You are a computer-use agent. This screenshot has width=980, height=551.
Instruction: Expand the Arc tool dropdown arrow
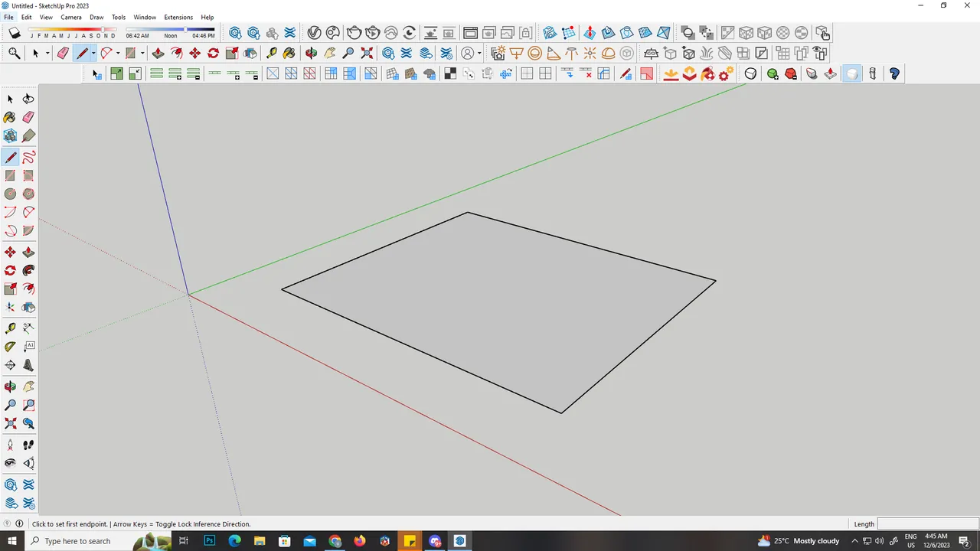(x=118, y=53)
